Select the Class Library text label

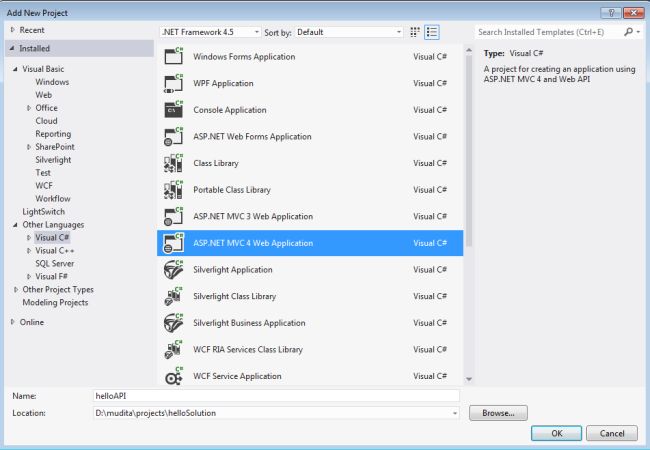coord(216,163)
